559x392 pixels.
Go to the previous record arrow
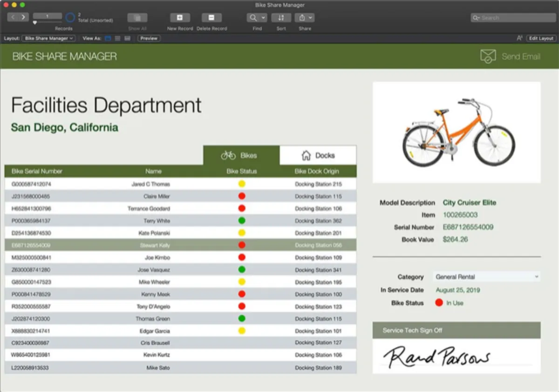point(13,17)
